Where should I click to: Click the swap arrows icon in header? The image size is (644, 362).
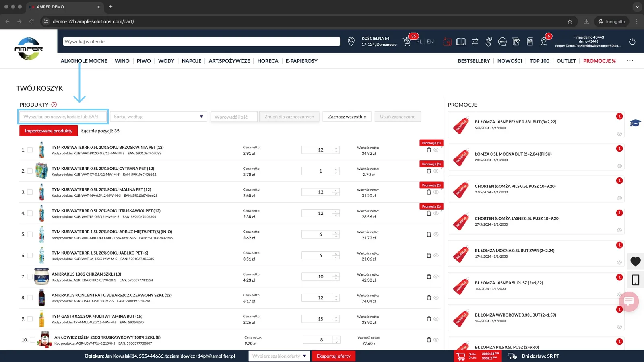(x=475, y=41)
